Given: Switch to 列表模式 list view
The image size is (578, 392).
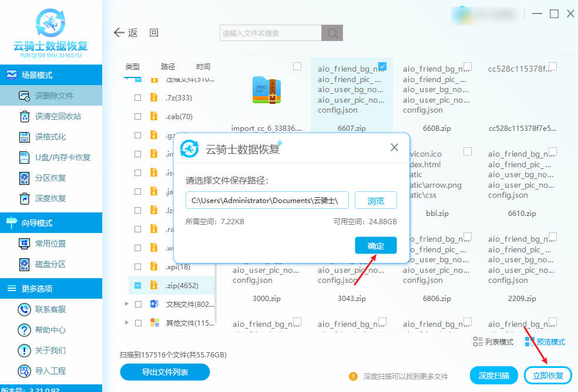Looking at the screenshot, I should point(493,342).
